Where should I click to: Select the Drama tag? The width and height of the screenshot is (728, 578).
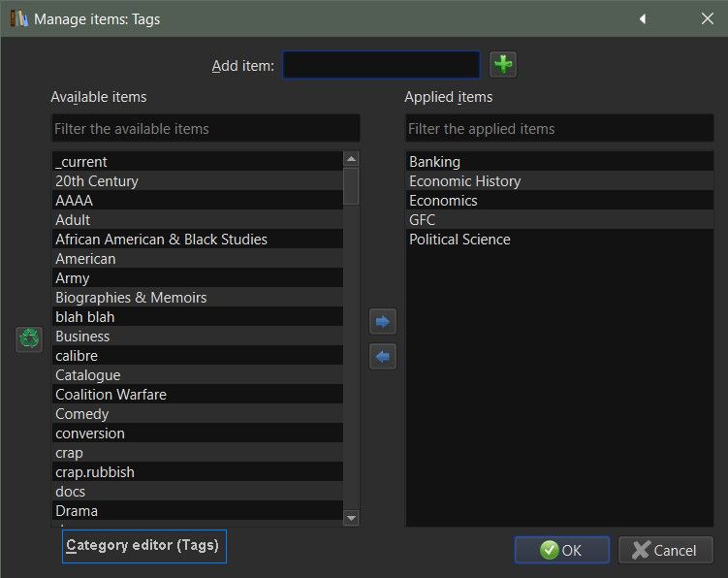198,511
